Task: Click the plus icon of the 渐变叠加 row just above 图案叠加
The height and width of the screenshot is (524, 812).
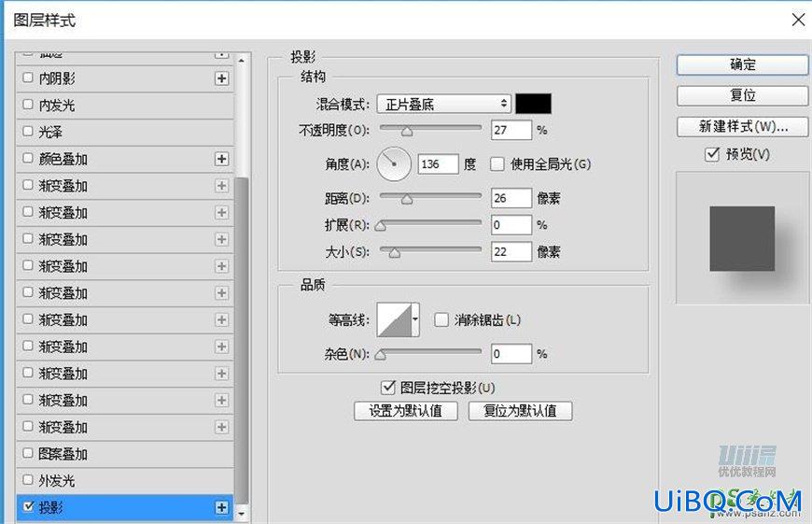Action: (221, 427)
